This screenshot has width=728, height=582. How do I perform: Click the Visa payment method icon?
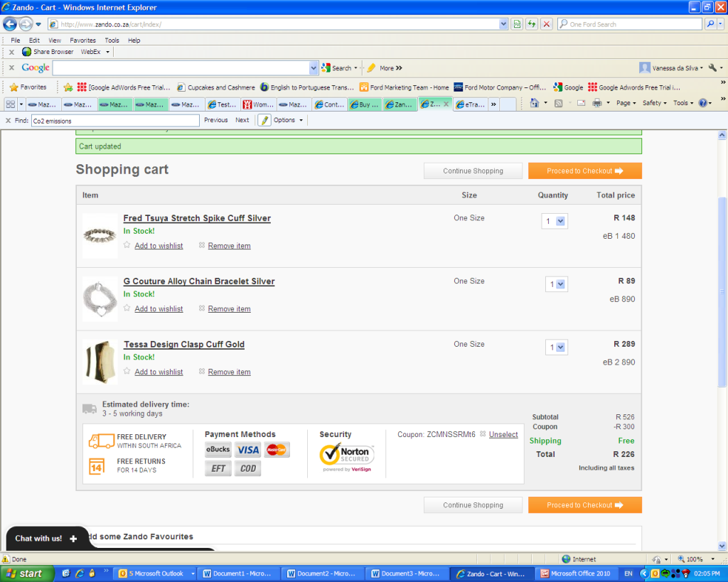248,450
